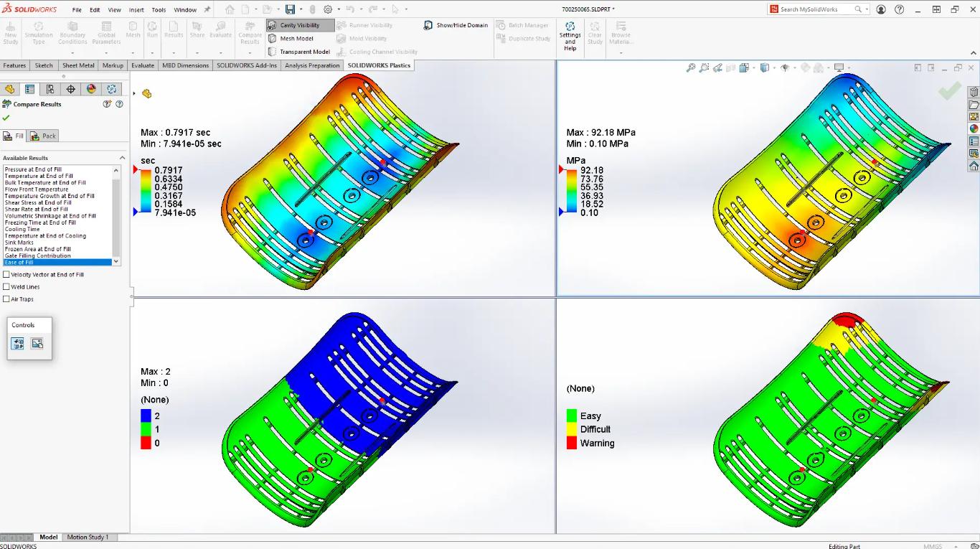Select the DisplayManager appearance tab icon
This screenshot has height=549, width=980.
(x=91, y=89)
